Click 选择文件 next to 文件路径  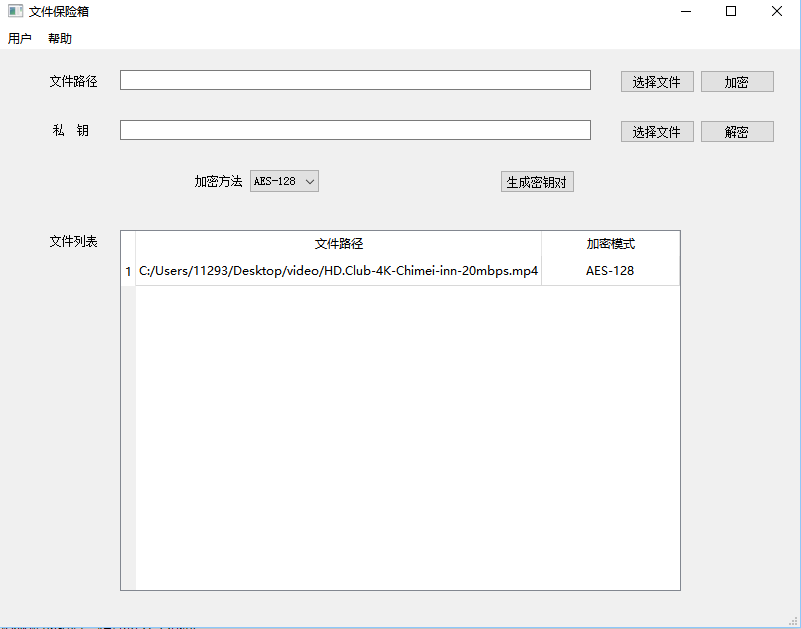click(x=657, y=82)
